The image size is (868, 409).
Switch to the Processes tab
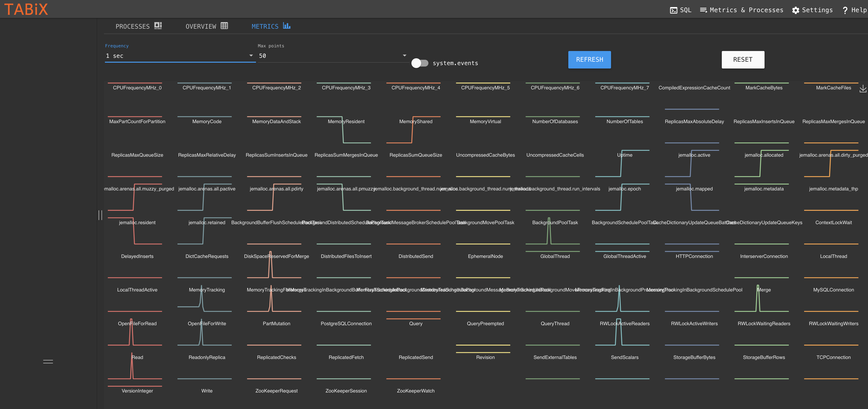click(138, 26)
